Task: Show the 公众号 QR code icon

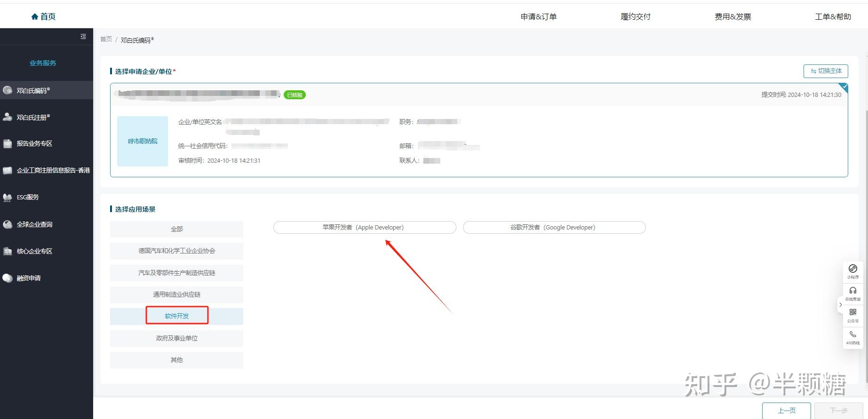Action: (x=852, y=313)
